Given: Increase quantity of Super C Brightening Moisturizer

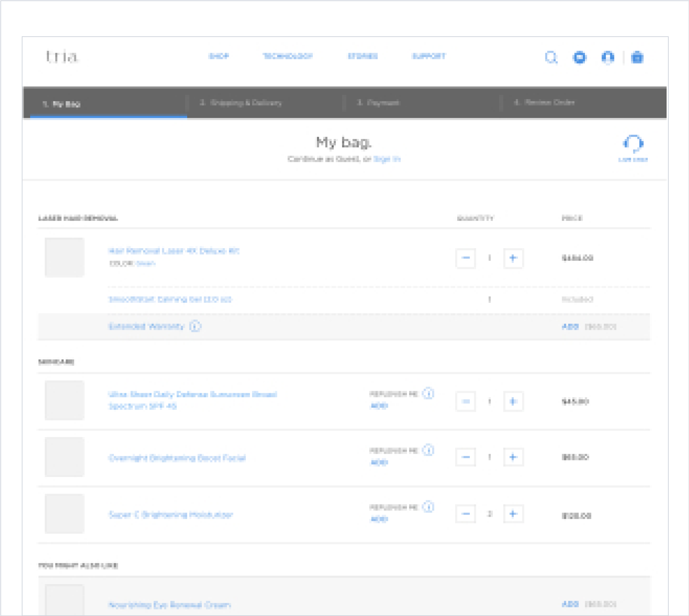Looking at the screenshot, I should pos(513,514).
